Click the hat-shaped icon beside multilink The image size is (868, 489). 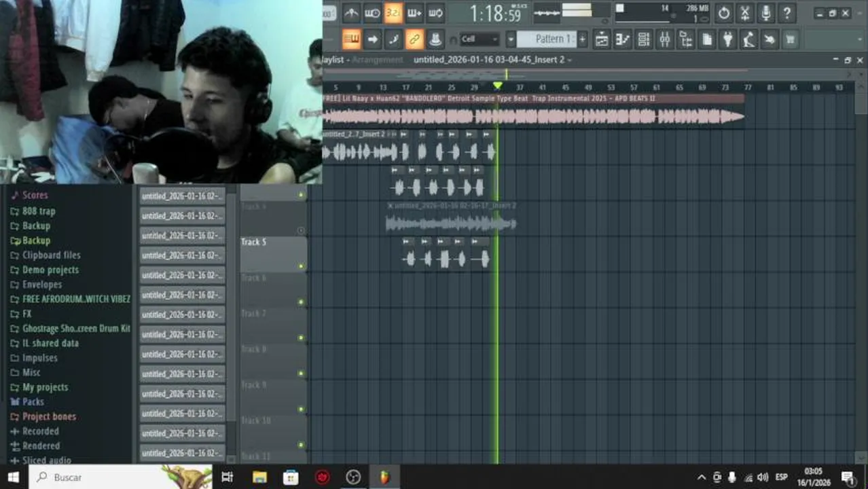[435, 39]
